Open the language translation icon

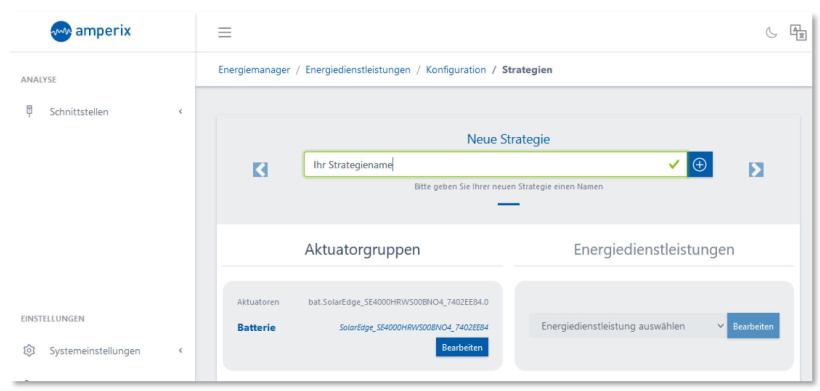[798, 32]
